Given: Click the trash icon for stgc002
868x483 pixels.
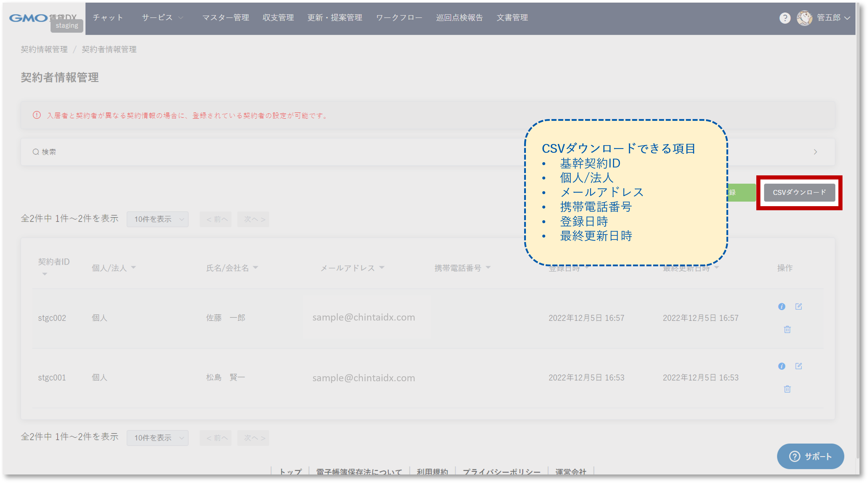Looking at the screenshot, I should [787, 329].
